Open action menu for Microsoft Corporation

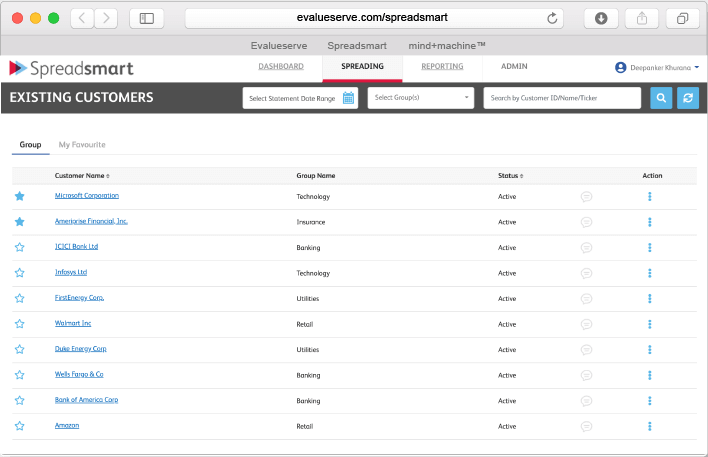click(650, 196)
